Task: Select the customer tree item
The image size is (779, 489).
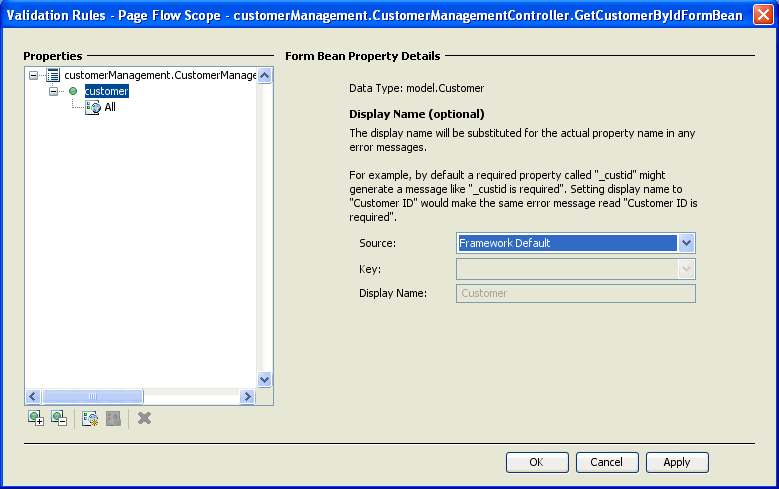Action: click(x=106, y=91)
